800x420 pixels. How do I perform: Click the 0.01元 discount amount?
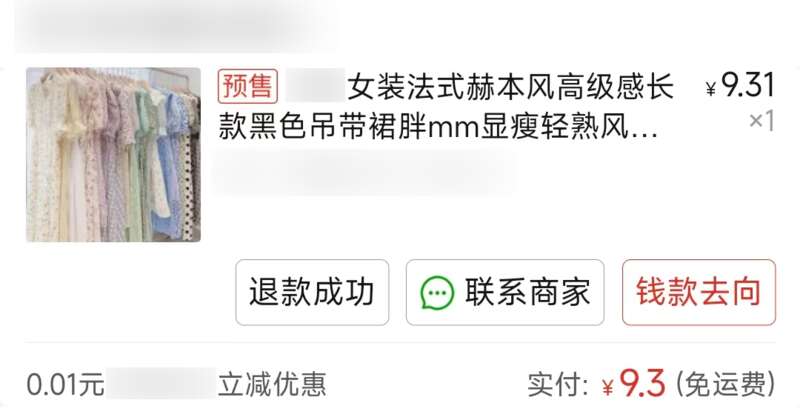tap(66, 384)
